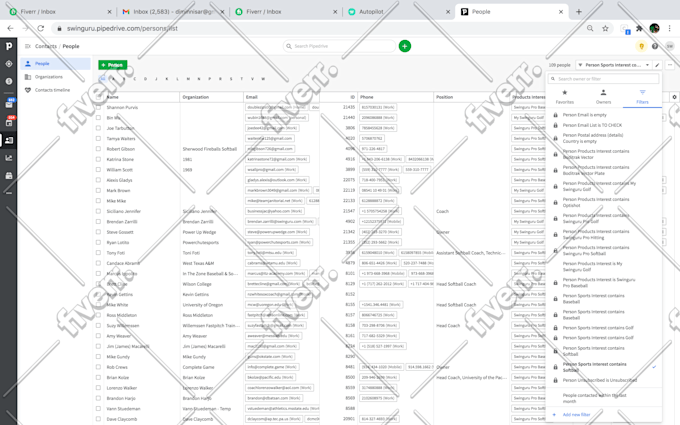
Task: Select checkbox for Steve Gossett
Action: (98, 232)
